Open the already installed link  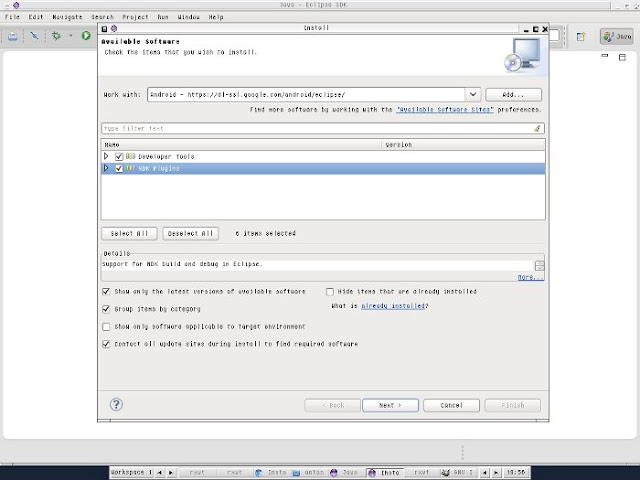pos(393,306)
